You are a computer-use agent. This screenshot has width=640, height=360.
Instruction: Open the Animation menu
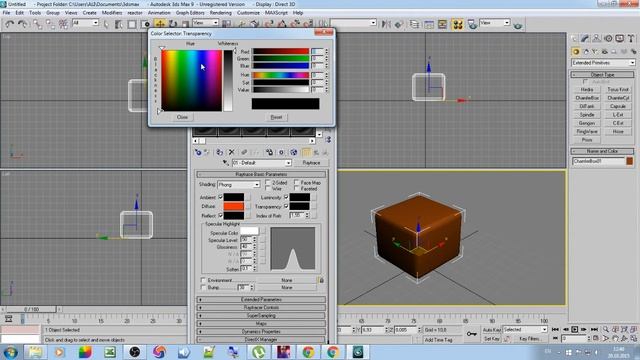click(159, 13)
